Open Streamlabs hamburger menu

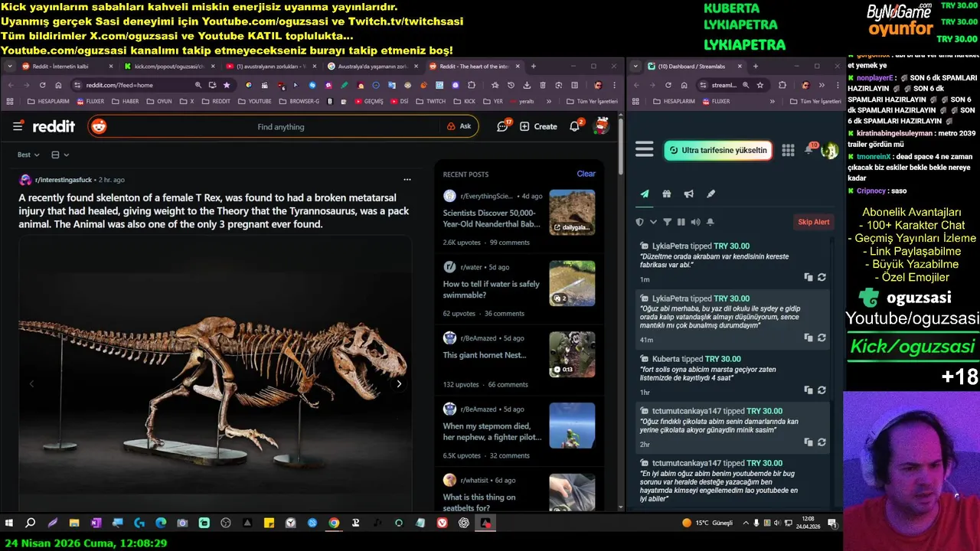pyautogui.click(x=645, y=149)
